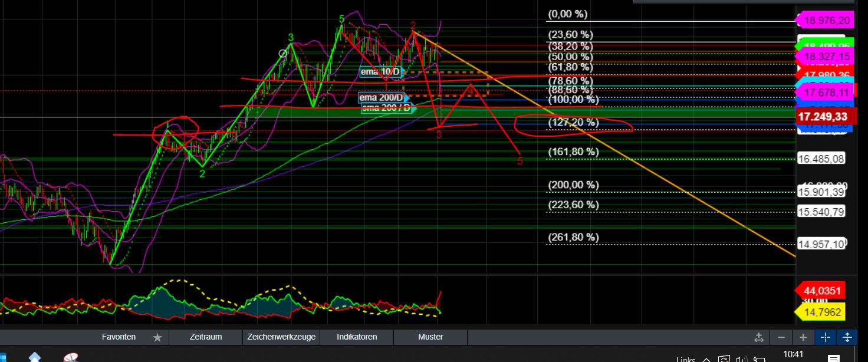Screen dimensions: 868x362
Task: Open the Action Center icon in taskbar
Action: (834, 357)
